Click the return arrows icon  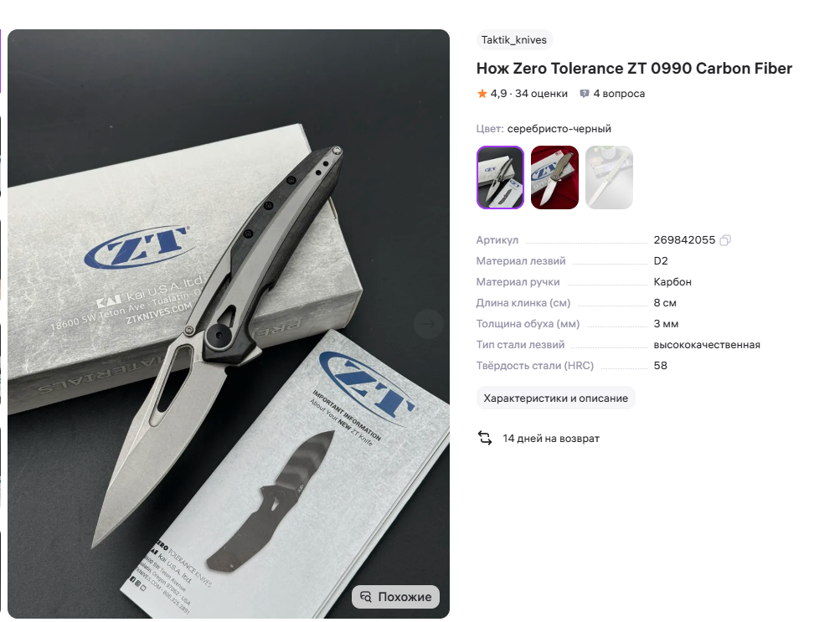click(485, 438)
